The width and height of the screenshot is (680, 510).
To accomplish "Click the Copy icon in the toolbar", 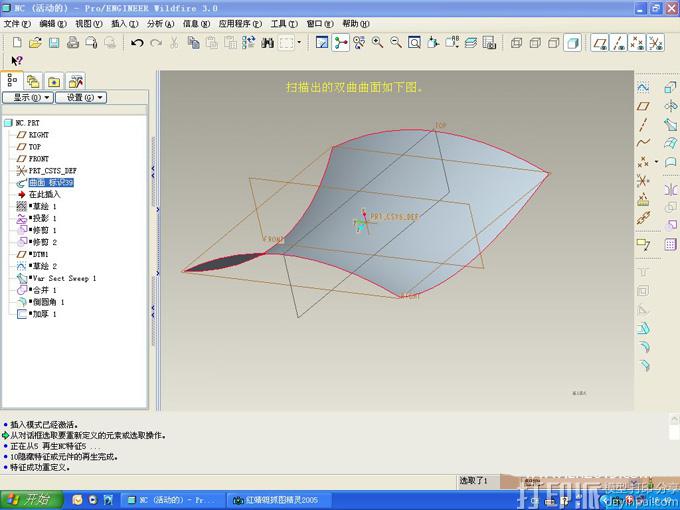I will coord(193,42).
